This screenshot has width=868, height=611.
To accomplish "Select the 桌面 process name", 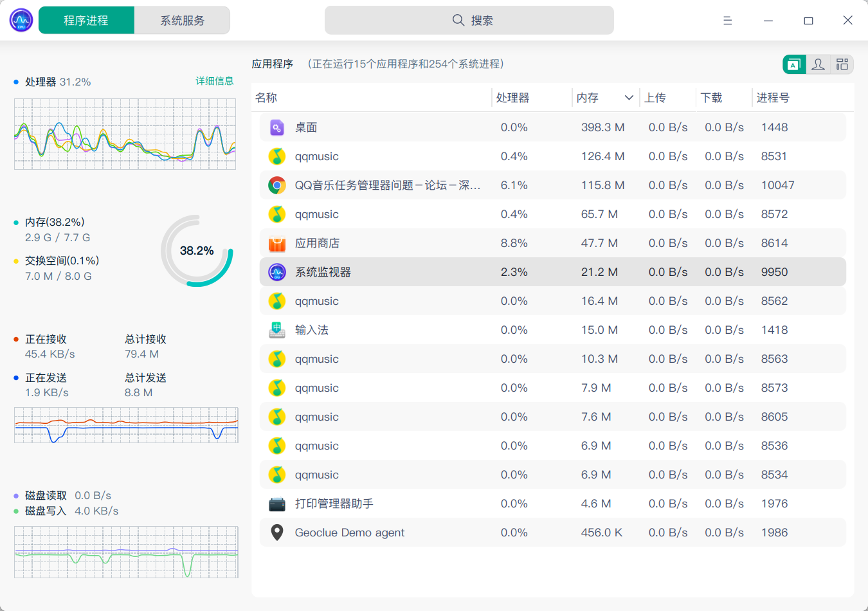I will [x=306, y=127].
